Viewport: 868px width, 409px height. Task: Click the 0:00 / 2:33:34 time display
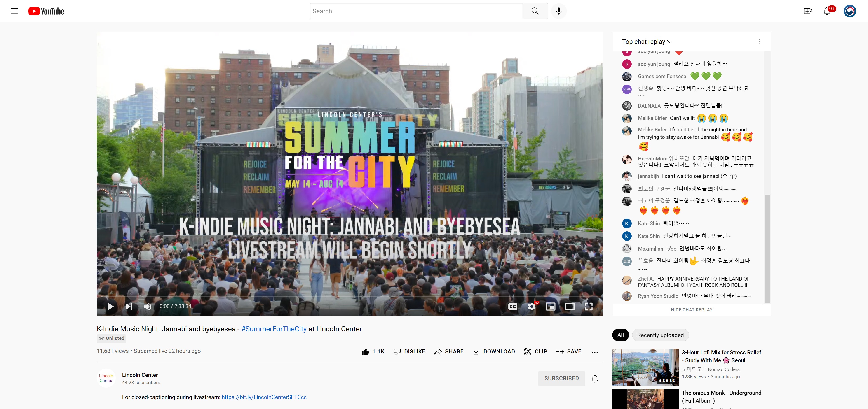click(x=175, y=306)
